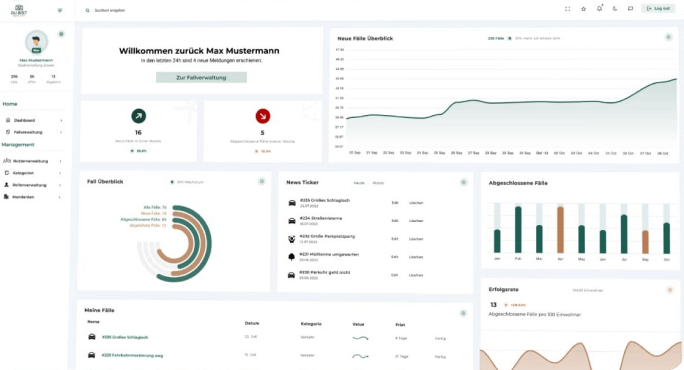Viewport: 684px width, 370px height.
Task: Click the Mandanten building icon
Action: point(6,197)
